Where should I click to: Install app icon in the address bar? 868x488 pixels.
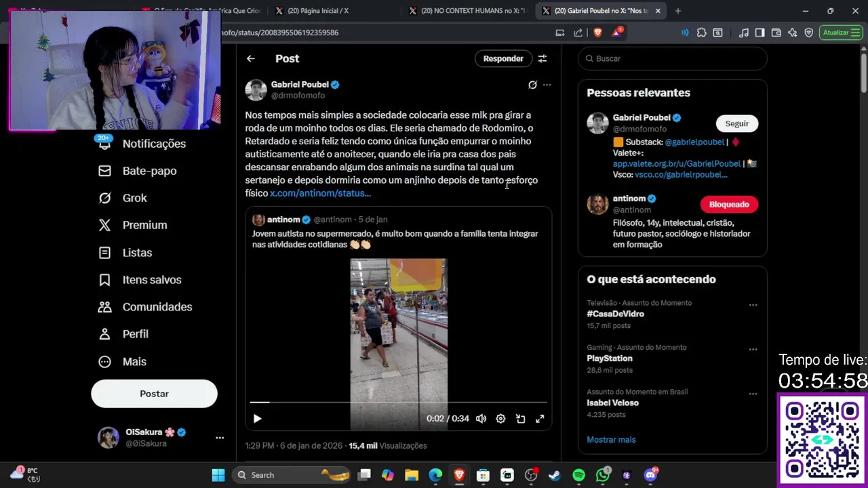pos(559,33)
